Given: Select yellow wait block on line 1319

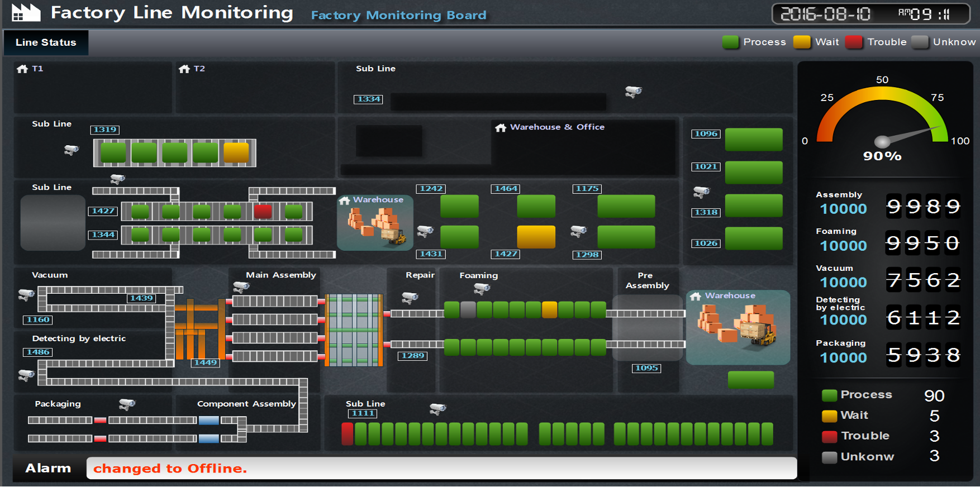Looking at the screenshot, I should tap(236, 152).
